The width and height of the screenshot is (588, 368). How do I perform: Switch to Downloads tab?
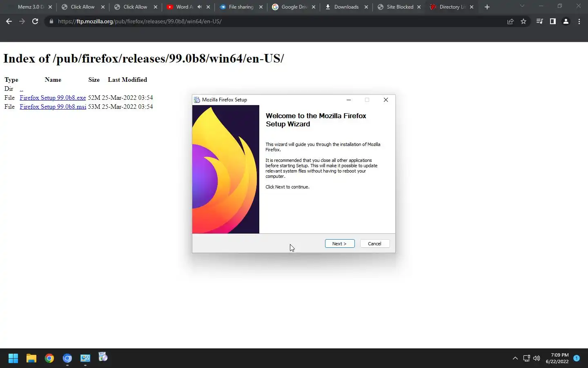tap(346, 7)
